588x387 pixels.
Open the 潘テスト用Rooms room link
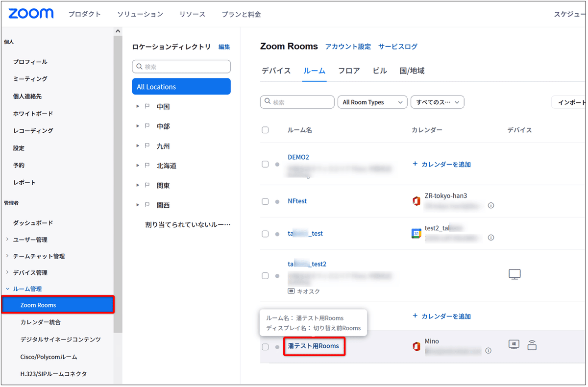314,346
